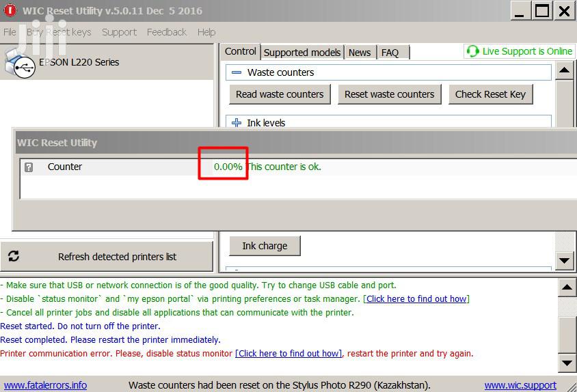The width and height of the screenshot is (577, 392).
Task: Click the log panel scrollbar thumb
Action: [x=567, y=334]
